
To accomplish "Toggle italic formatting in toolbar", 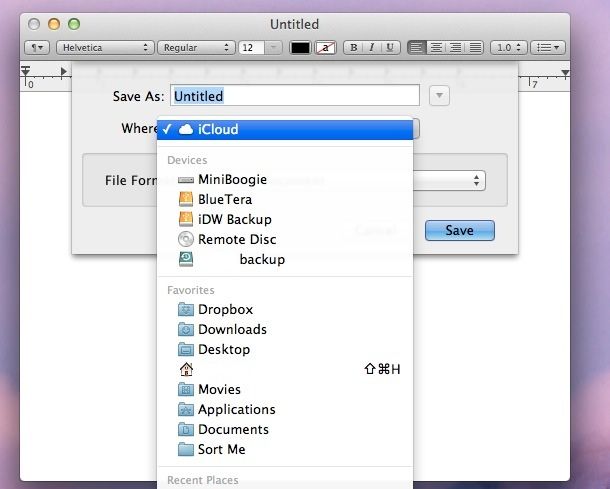I will click(x=371, y=47).
